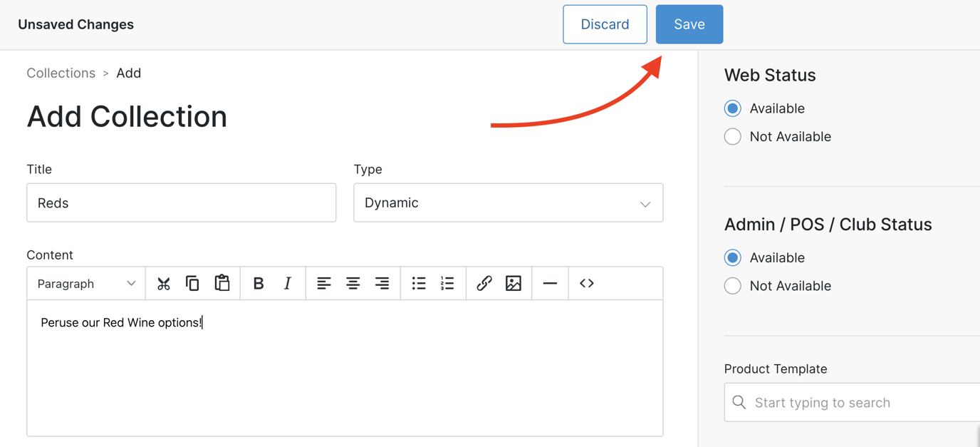The height and width of the screenshot is (447, 980).
Task: Apply Bold formatting in the content editor
Action: pyautogui.click(x=258, y=283)
